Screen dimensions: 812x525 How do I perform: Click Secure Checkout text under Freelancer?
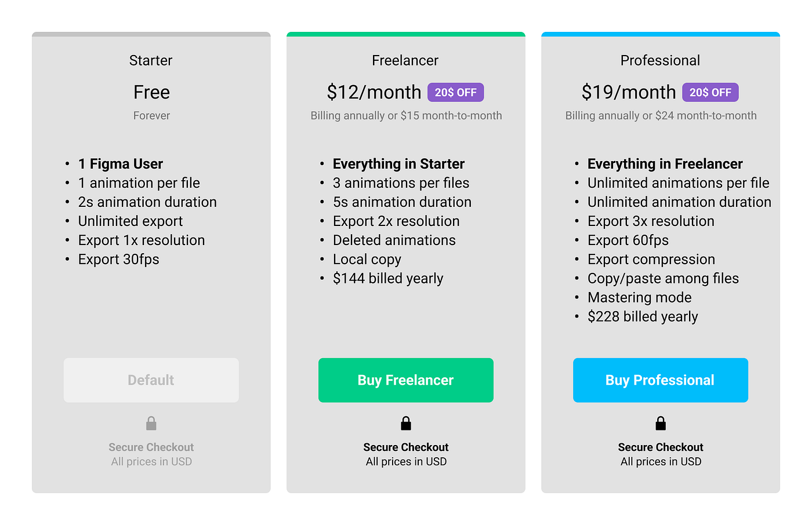(x=406, y=447)
